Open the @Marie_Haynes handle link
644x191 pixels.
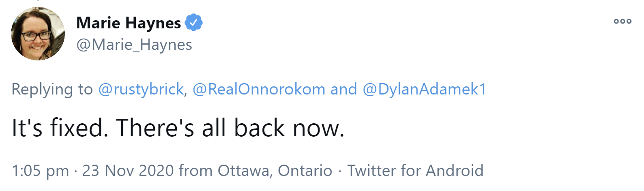[x=134, y=45]
